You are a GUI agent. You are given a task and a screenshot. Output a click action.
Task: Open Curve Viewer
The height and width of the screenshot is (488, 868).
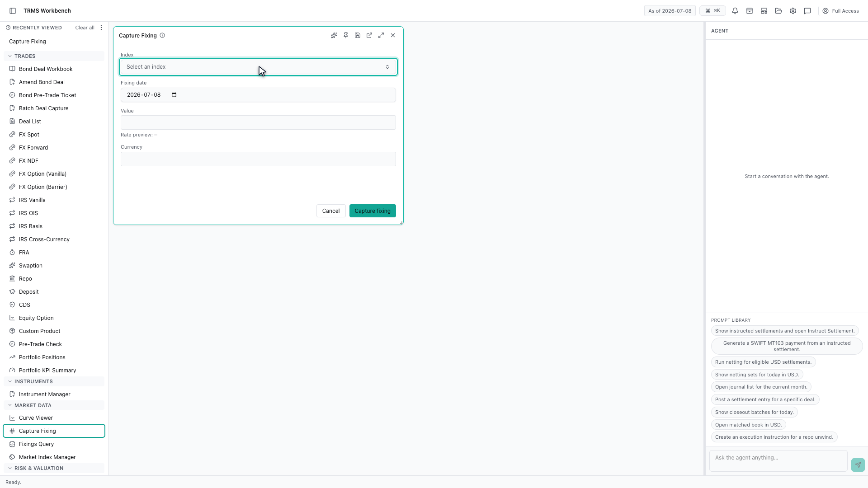(x=54, y=418)
